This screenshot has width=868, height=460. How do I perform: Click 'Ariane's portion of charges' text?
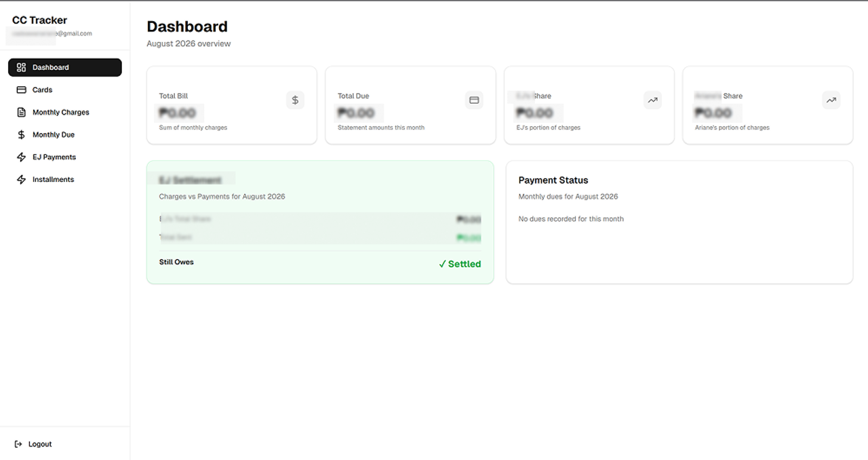click(732, 128)
